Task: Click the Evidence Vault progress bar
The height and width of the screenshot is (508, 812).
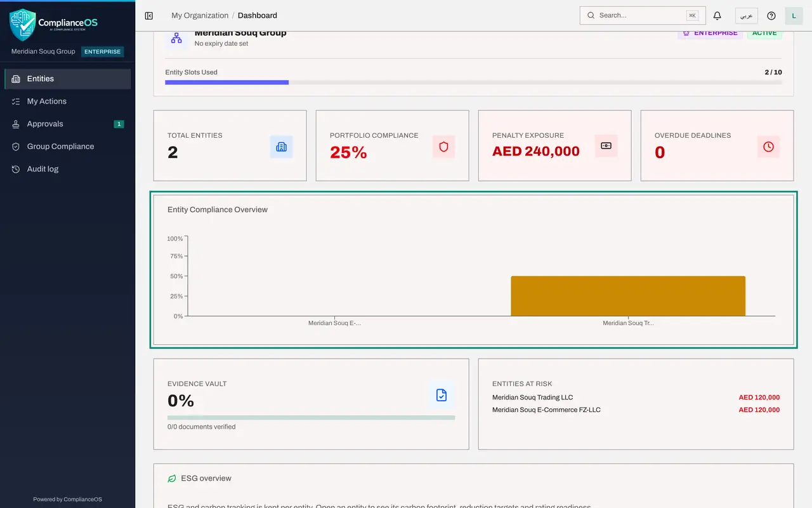Action: tap(311, 418)
